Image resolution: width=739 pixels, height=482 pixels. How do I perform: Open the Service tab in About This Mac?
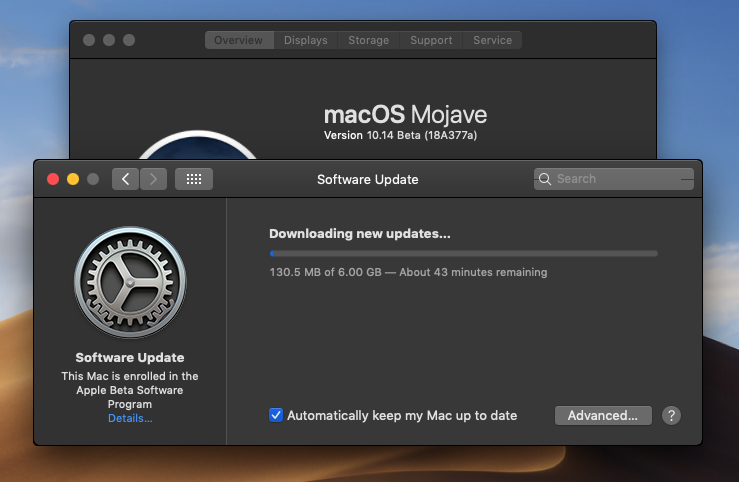(x=493, y=40)
